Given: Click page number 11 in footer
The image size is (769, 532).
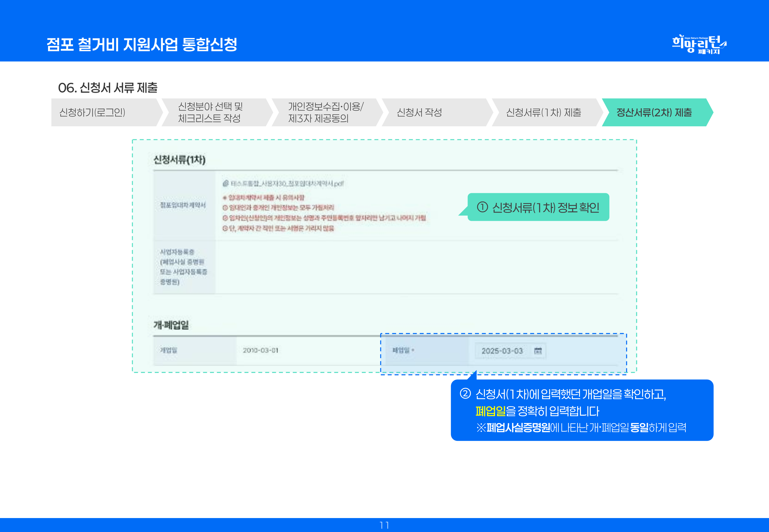Looking at the screenshot, I should click(x=384, y=525).
